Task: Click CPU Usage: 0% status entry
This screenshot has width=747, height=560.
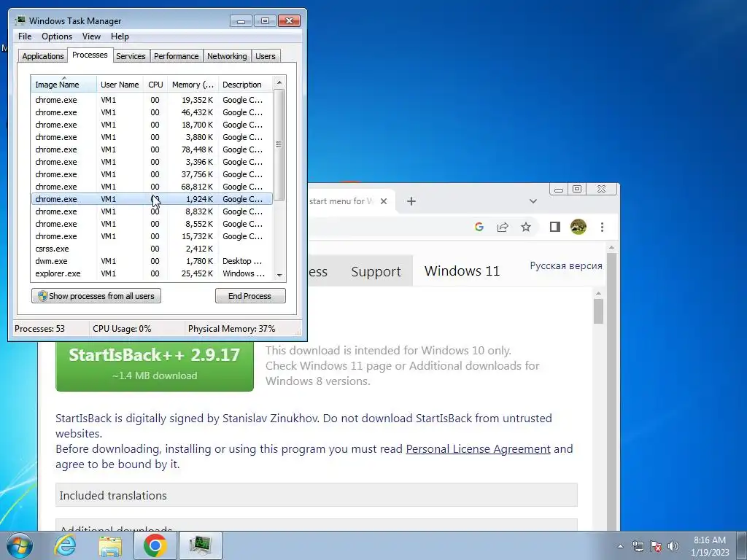Action: point(122,329)
